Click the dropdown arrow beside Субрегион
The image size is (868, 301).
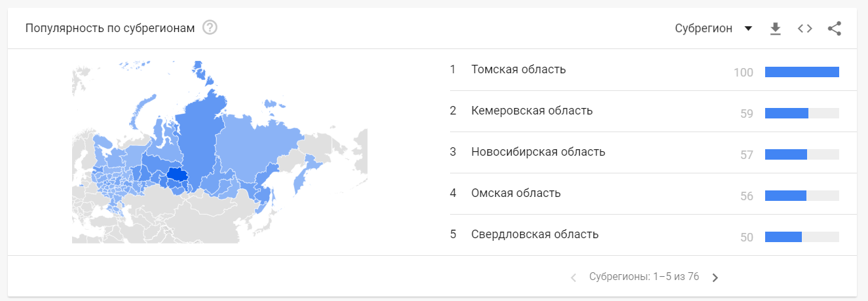(x=748, y=29)
